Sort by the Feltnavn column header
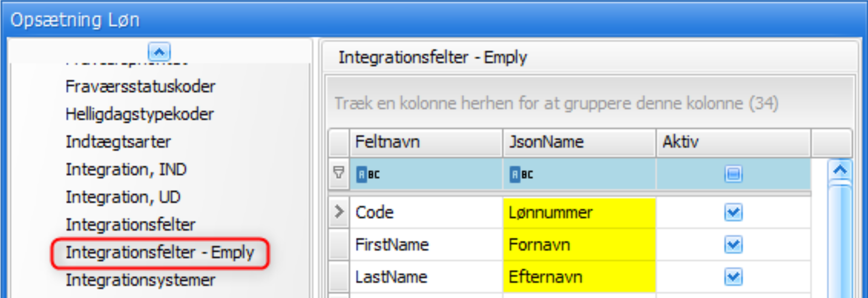The height and width of the screenshot is (298, 868). (x=426, y=142)
